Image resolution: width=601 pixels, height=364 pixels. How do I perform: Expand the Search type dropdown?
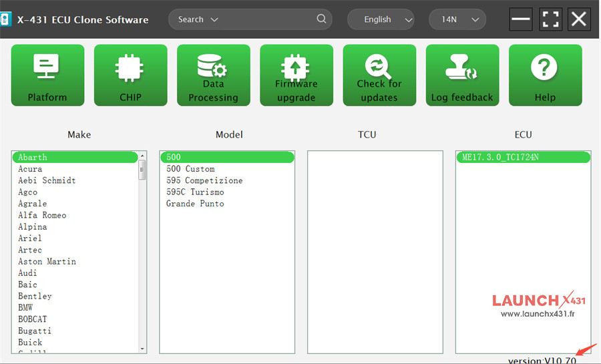(198, 19)
